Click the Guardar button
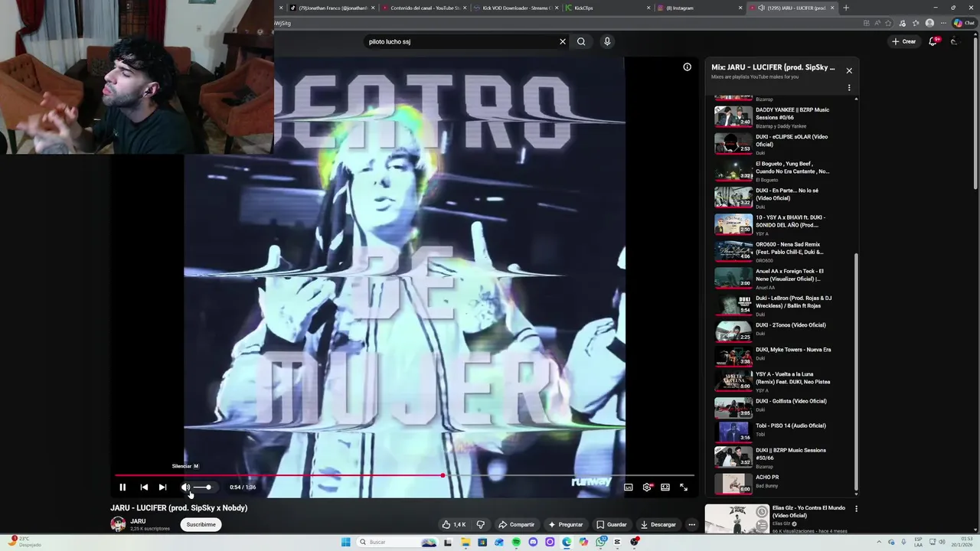 coord(612,524)
